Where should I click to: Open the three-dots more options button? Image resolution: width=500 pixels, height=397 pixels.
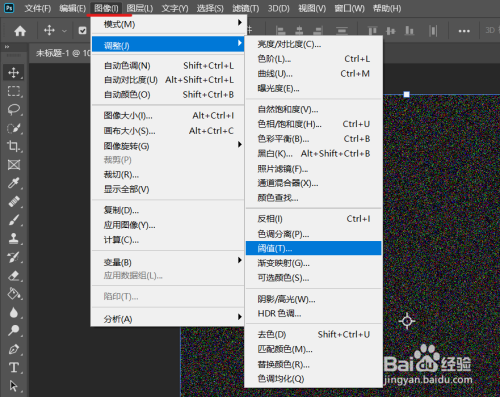(464, 31)
